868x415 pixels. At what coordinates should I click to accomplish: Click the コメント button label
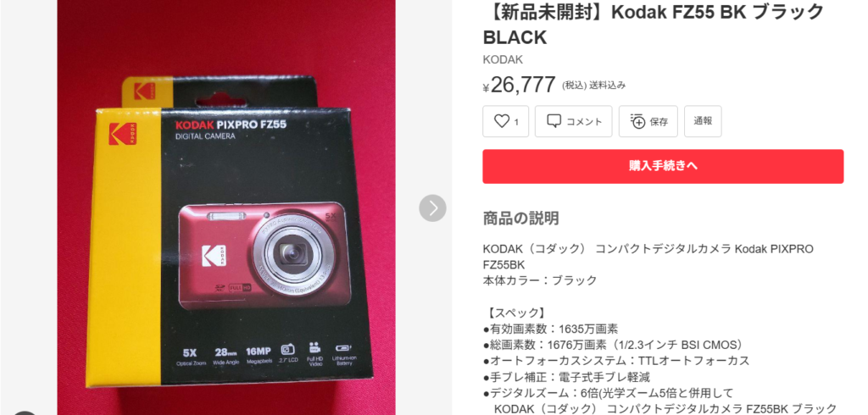point(583,122)
